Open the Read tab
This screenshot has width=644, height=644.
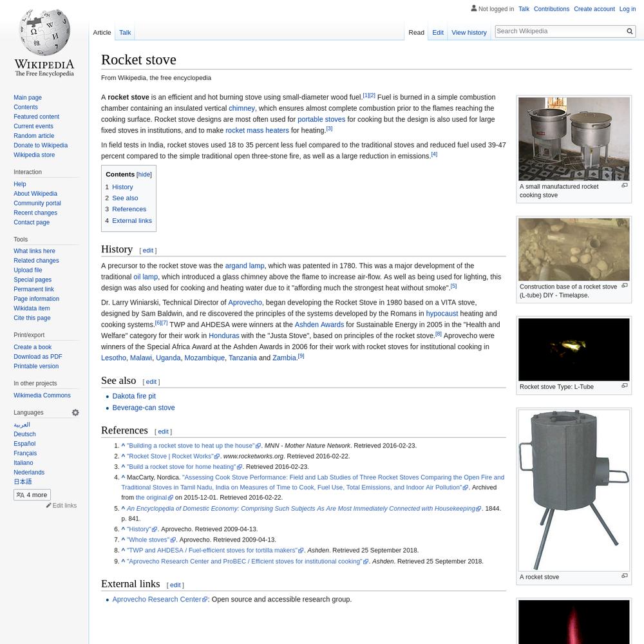(x=416, y=32)
